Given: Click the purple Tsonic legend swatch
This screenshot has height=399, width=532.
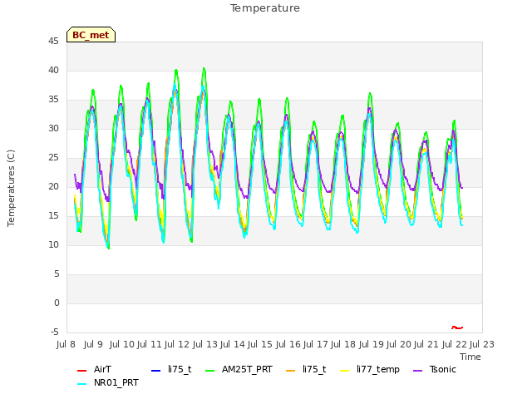Looking at the screenshot, I should pyautogui.click(x=417, y=370).
